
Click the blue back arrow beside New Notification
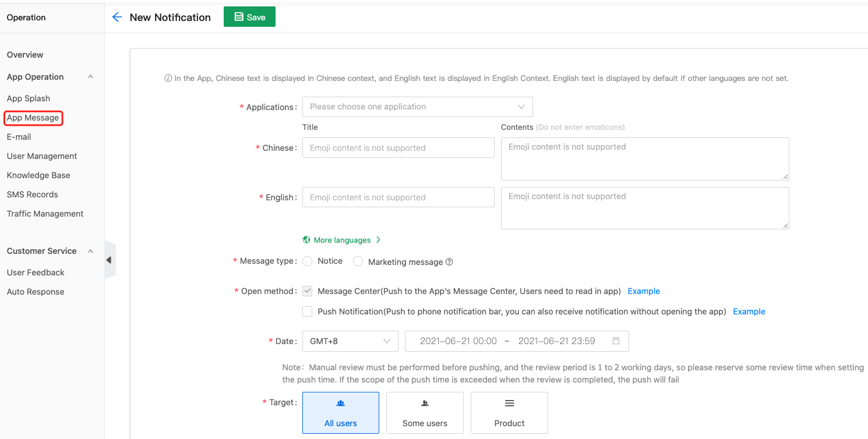coord(117,17)
